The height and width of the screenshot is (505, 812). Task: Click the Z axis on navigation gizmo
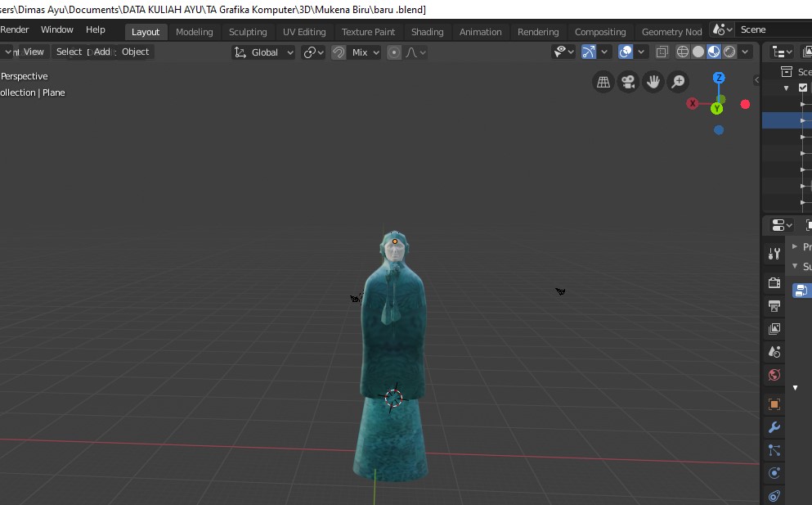pyautogui.click(x=719, y=78)
